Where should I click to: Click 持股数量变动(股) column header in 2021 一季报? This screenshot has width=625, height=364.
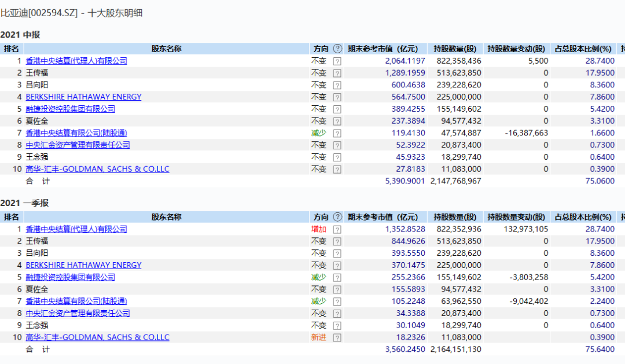(x=516, y=218)
